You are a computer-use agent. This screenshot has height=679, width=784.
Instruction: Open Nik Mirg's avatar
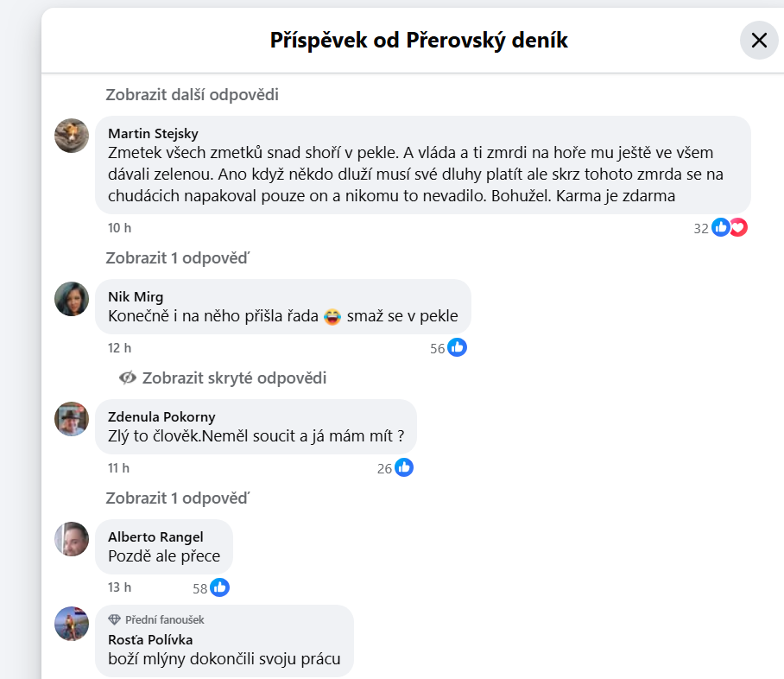(72, 299)
